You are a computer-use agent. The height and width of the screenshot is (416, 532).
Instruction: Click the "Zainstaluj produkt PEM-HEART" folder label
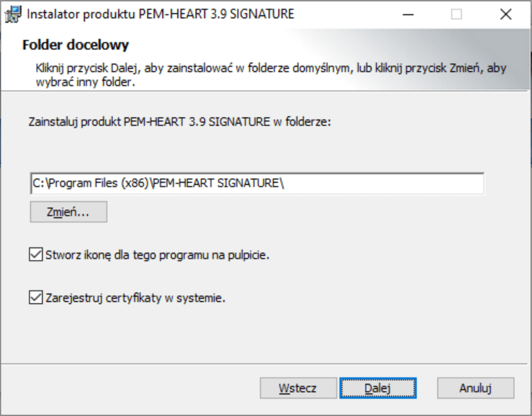pyautogui.click(x=179, y=121)
